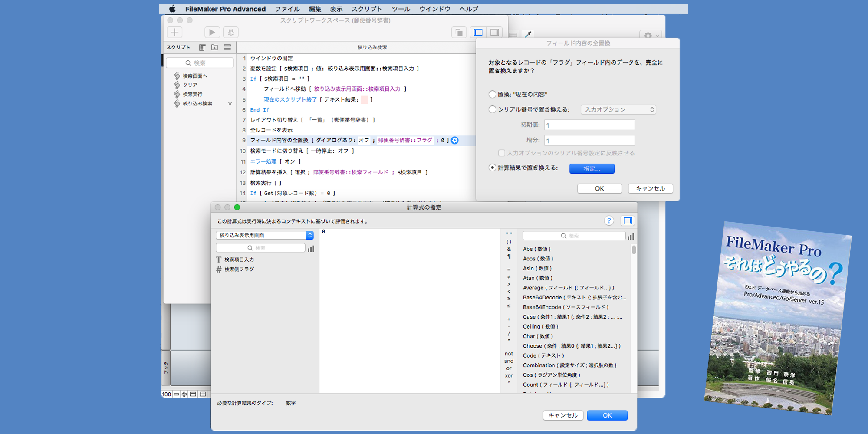The height and width of the screenshot is (434, 868).
Task: Click the function list sort icon
Action: coord(631,236)
